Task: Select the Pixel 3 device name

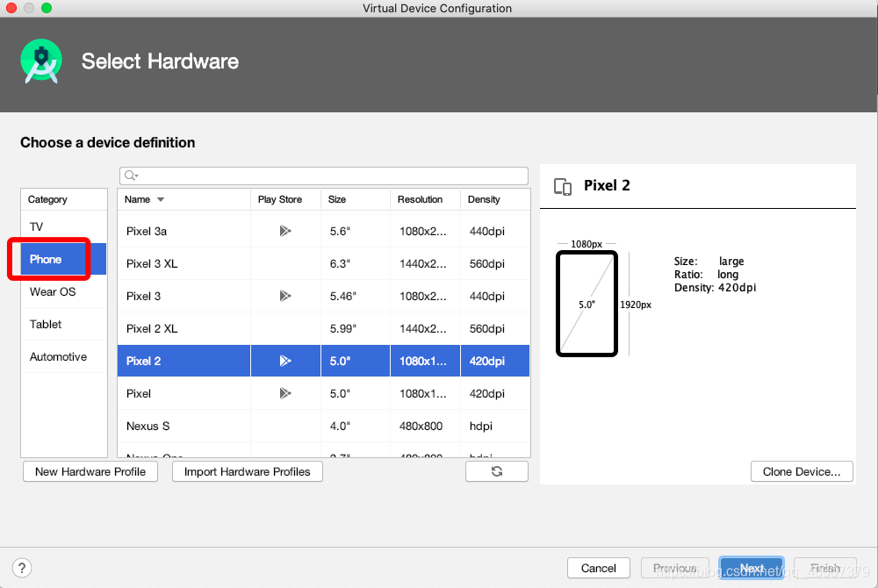Action: point(143,296)
